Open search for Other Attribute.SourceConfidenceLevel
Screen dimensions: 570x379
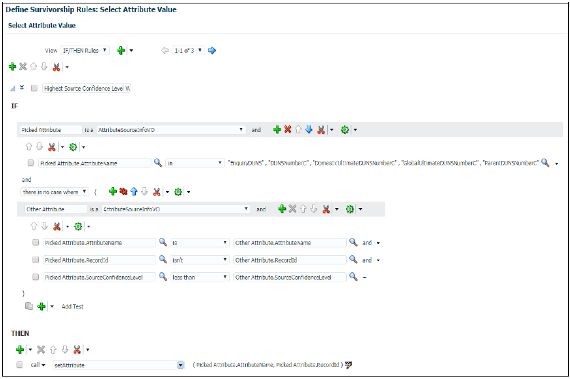click(x=353, y=277)
